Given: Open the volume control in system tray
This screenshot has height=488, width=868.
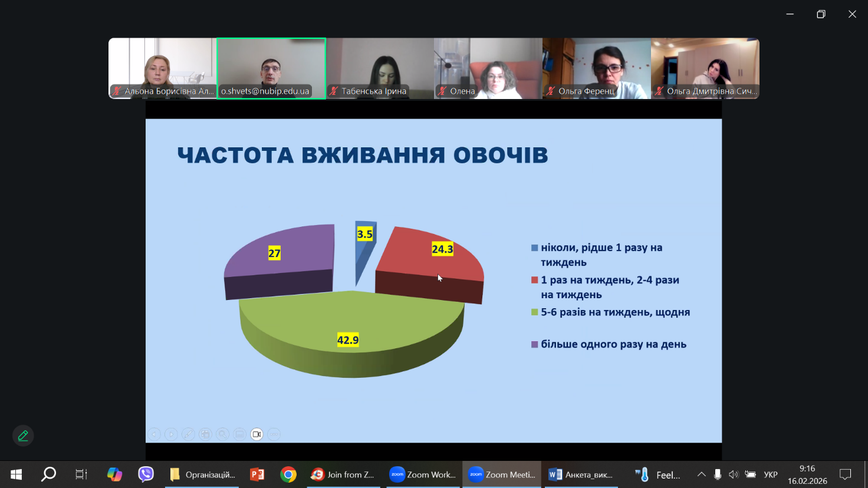Looking at the screenshot, I should 733,474.
